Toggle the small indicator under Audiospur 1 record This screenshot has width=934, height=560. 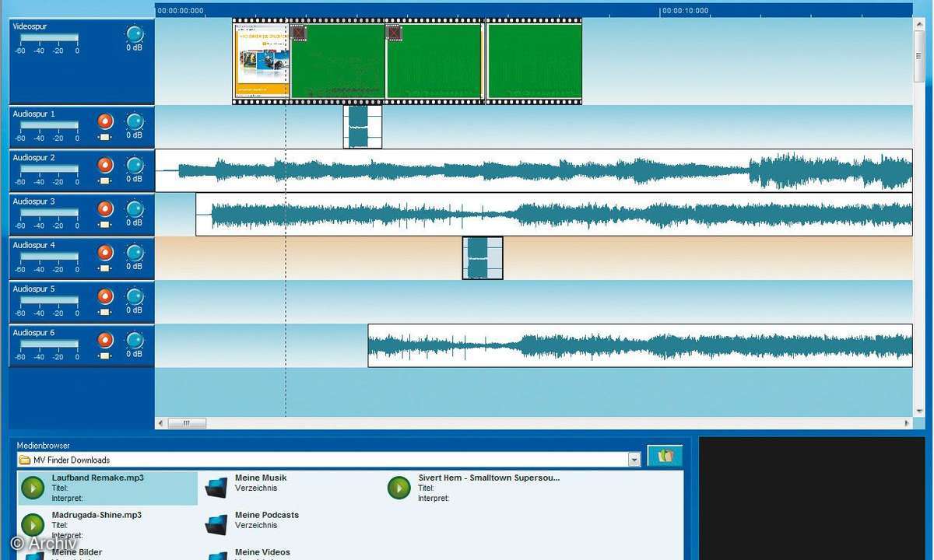point(105,138)
